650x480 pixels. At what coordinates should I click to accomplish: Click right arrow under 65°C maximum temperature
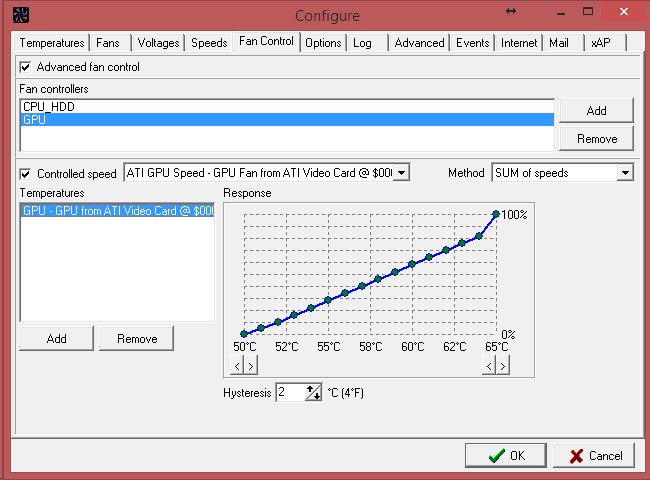[502, 366]
